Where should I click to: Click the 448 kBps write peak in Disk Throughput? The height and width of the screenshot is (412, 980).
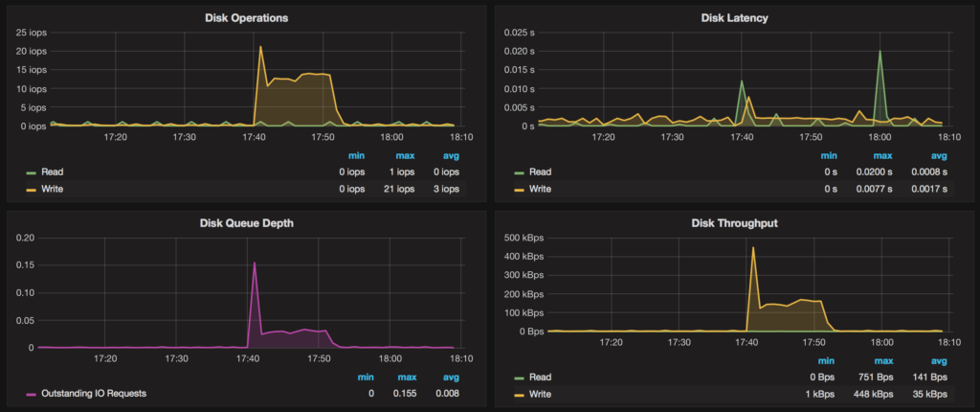point(753,248)
